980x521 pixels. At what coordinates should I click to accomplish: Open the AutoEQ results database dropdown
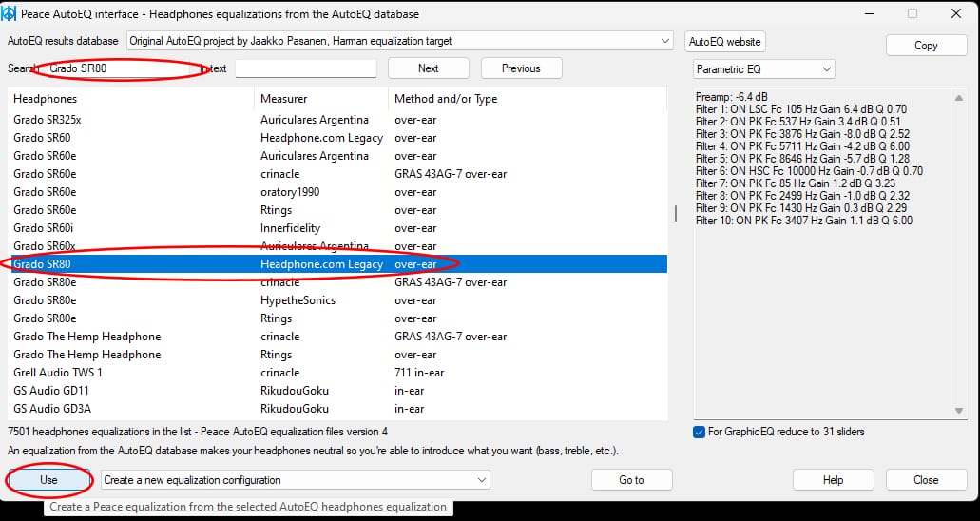400,41
